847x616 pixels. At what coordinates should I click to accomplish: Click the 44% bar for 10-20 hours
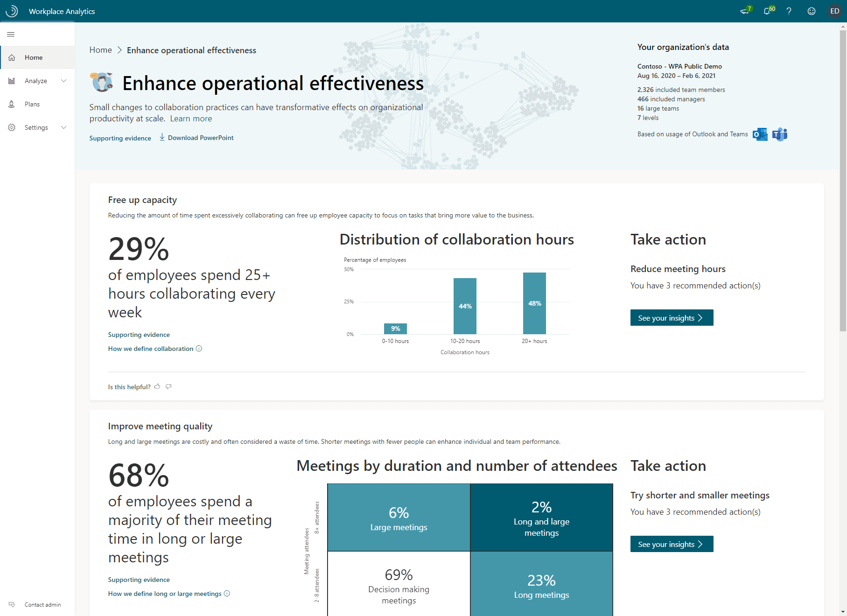click(465, 306)
